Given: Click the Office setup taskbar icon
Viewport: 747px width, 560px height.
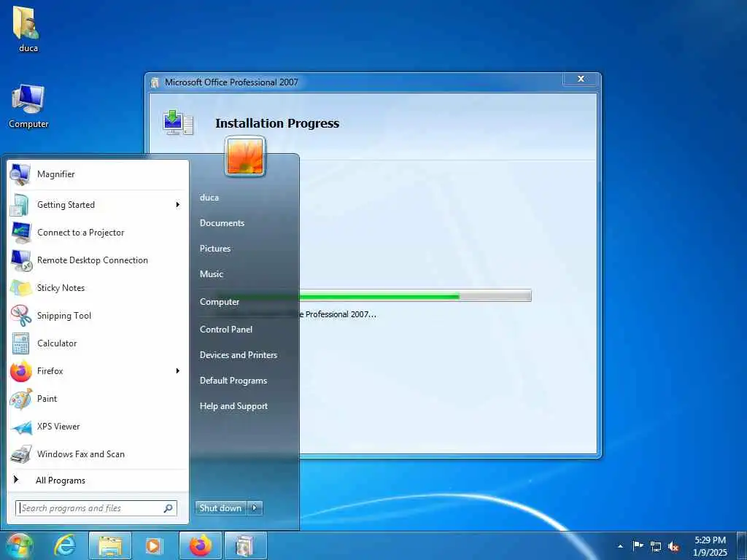Looking at the screenshot, I should [245, 545].
